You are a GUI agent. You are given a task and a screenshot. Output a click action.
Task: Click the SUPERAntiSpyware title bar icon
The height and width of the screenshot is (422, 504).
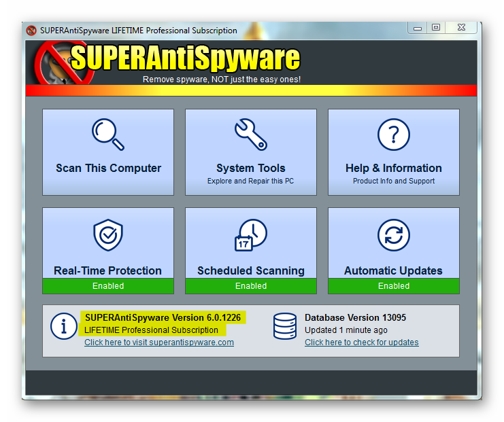(31, 31)
